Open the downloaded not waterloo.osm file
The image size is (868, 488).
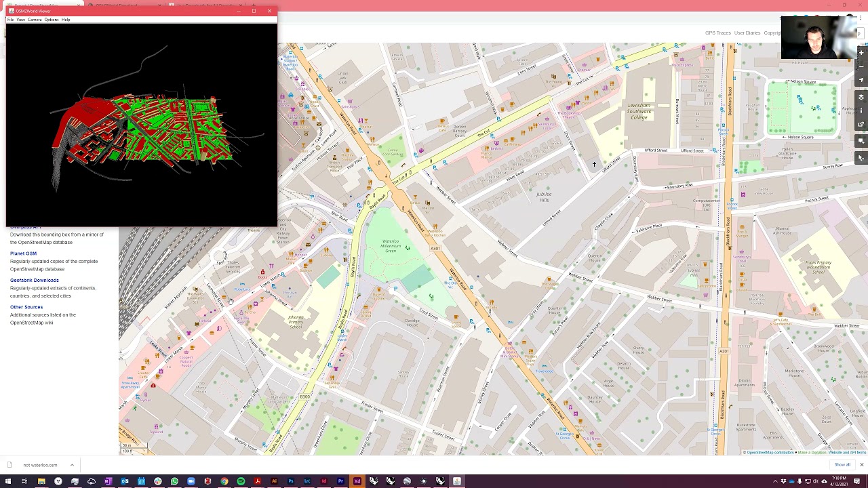40,465
